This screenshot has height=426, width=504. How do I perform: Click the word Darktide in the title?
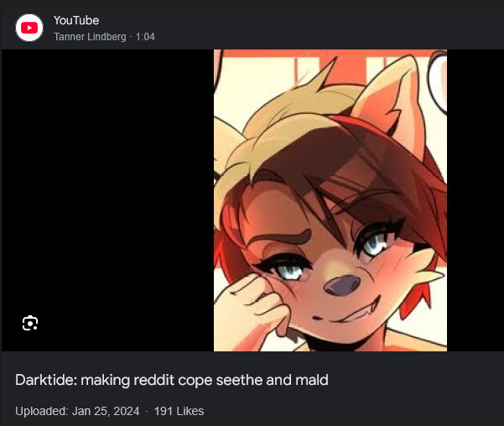click(46, 380)
